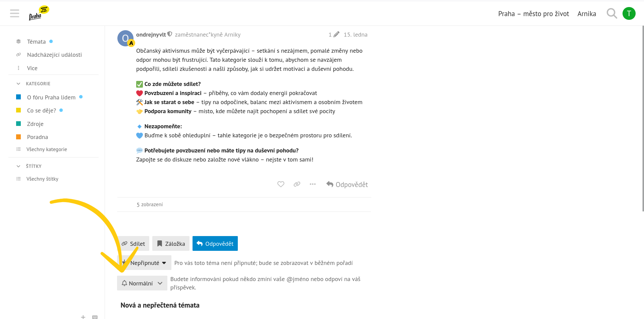The width and height of the screenshot is (644, 319).
Task: Go to Témata in sidebar
Action: tap(36, 42)
